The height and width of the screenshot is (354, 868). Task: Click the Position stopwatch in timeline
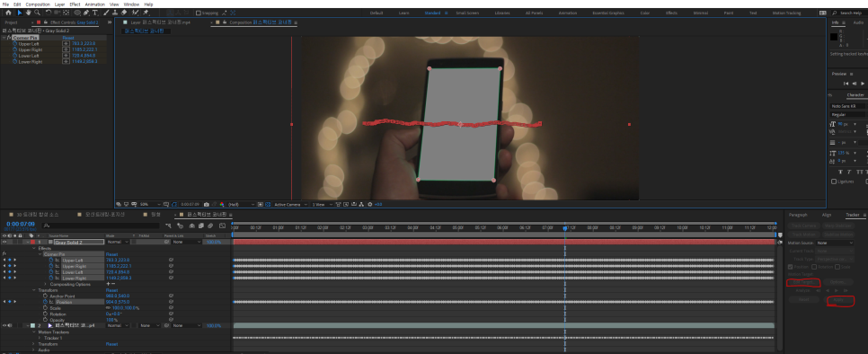(x=46, y=302)
